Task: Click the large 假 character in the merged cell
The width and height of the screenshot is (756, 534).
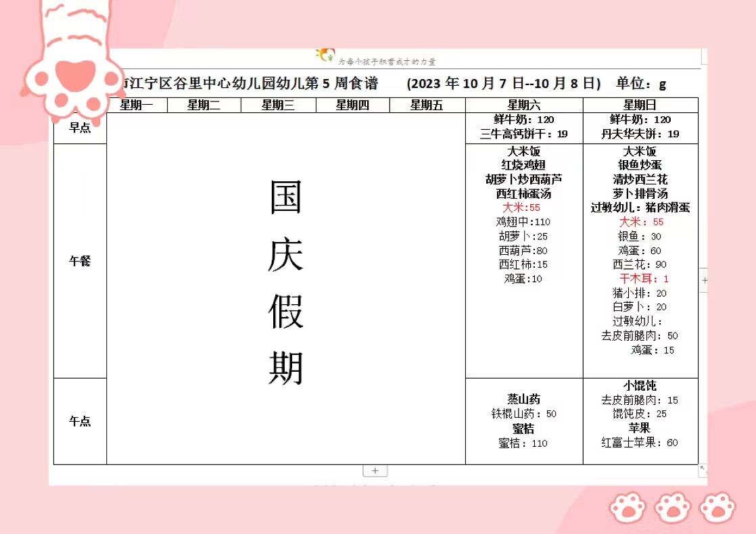Action: (x=285, y=312)
